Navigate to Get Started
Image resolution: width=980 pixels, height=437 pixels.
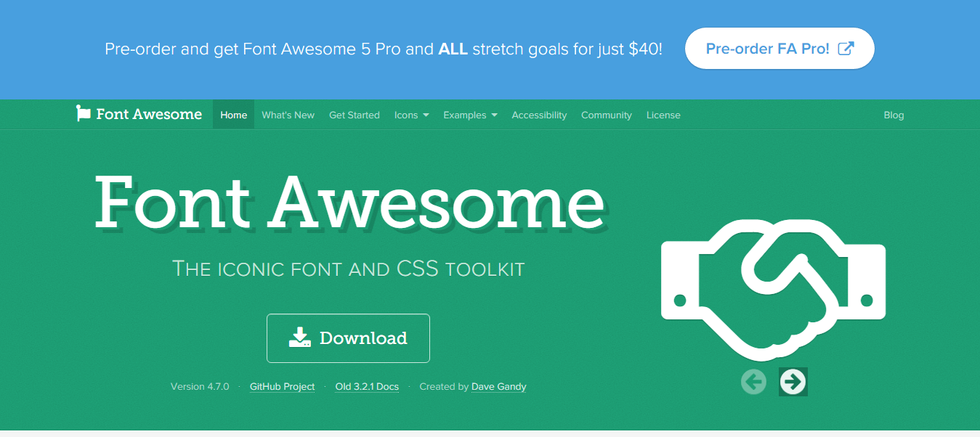point(355,115)
